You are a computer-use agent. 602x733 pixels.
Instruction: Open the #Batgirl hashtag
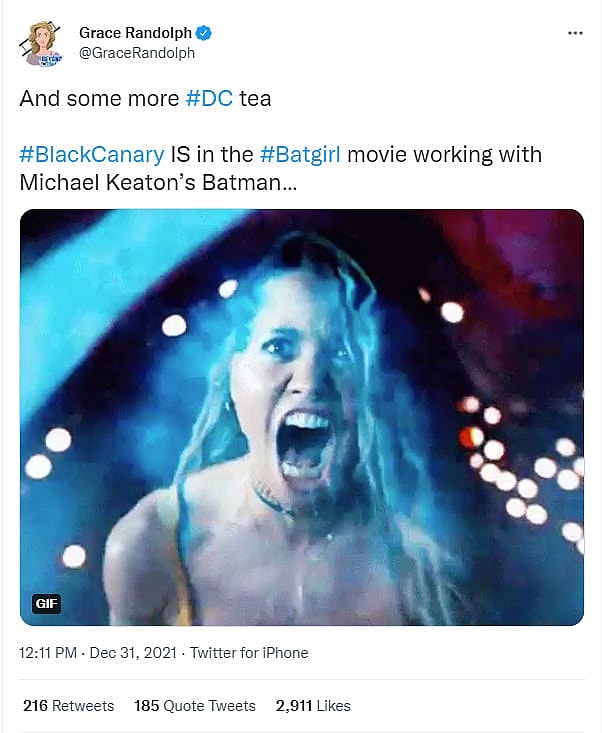tap(296, 155)
